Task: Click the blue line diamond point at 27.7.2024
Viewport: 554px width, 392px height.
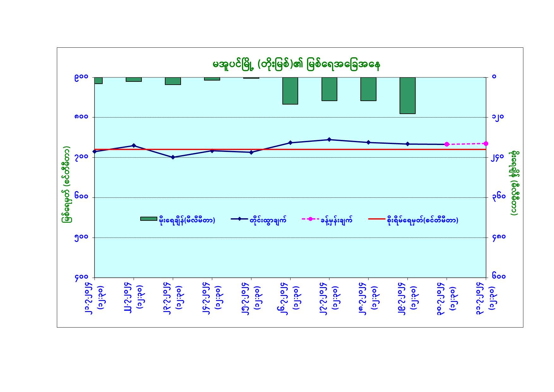Action: pyautogui.click(x=329, y=140)
